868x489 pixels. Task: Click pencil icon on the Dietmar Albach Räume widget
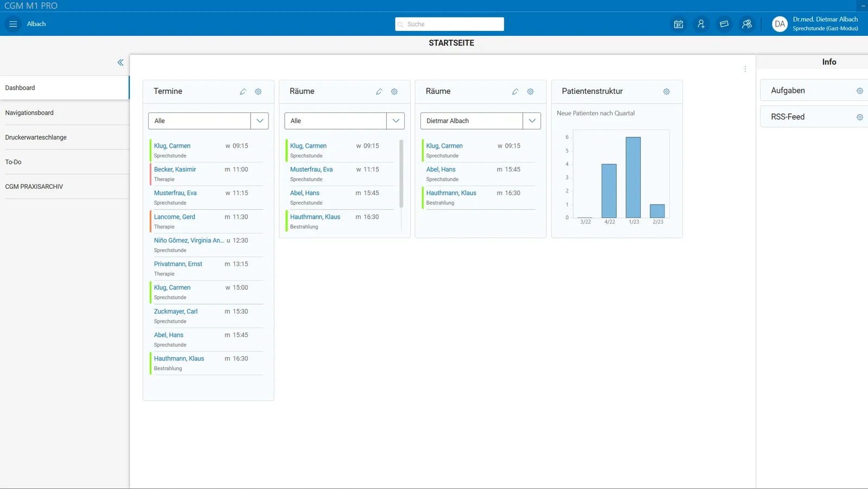515,92
